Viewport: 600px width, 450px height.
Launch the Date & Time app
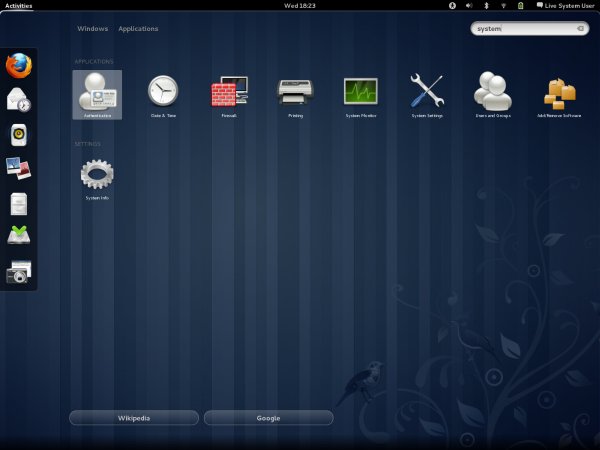coord(162,94)
